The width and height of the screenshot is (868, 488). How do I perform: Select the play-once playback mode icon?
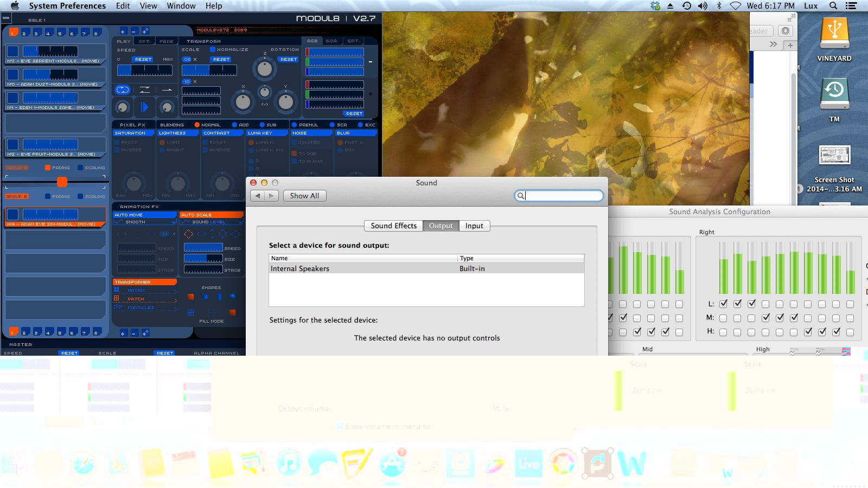tap(167, 90)
